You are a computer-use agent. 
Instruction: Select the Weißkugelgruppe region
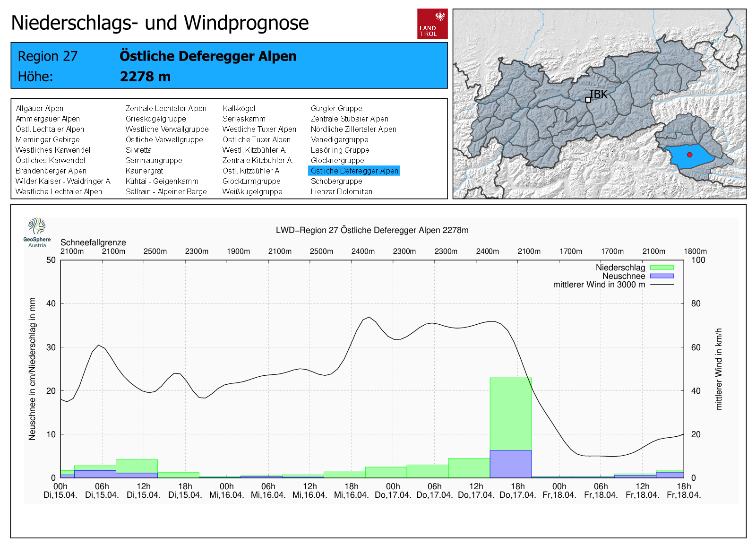pyautogui.click(x=252, y=191)
